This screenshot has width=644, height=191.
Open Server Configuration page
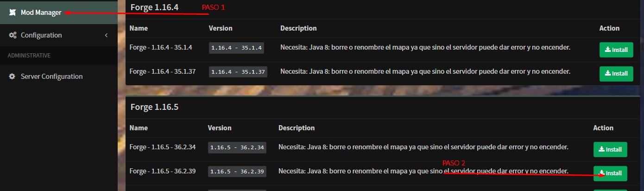pos(59,76)
